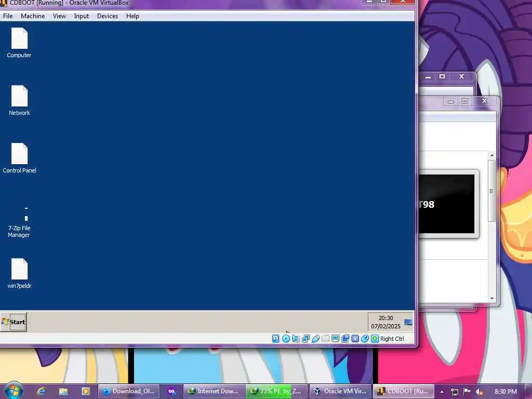Select the win7peldr desktop icon
532x399 pixels.
tap(19, 273)
